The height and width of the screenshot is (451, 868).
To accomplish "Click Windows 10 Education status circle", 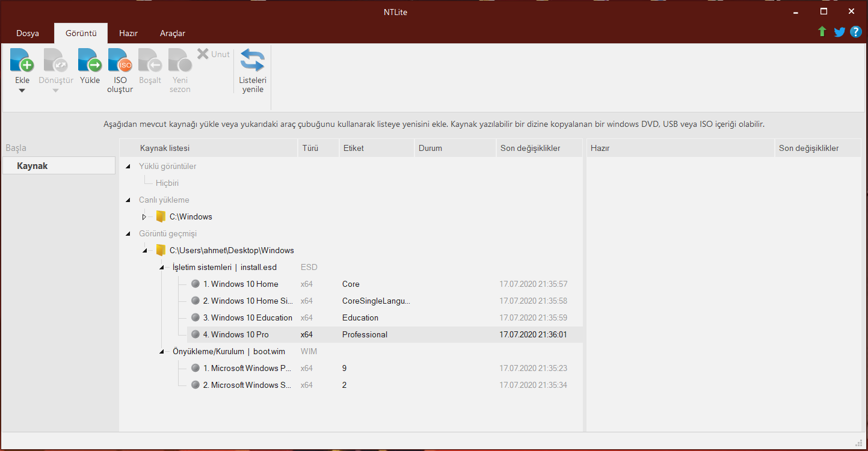I will tap(195, 318).
